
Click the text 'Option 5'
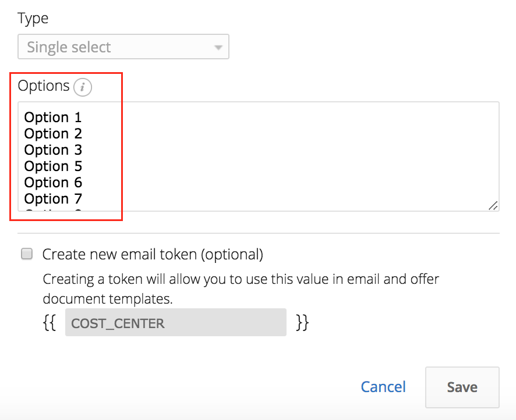(x=53, y=166)
